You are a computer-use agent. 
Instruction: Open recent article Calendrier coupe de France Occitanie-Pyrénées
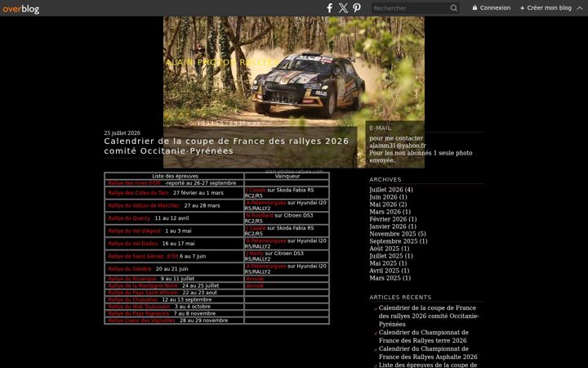click(x=429, y=316)
